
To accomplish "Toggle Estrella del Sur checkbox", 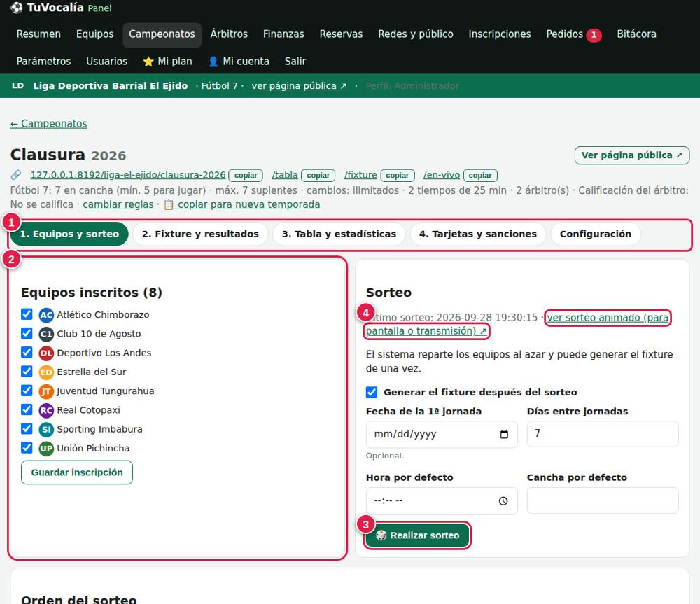I will pos(27,372).
